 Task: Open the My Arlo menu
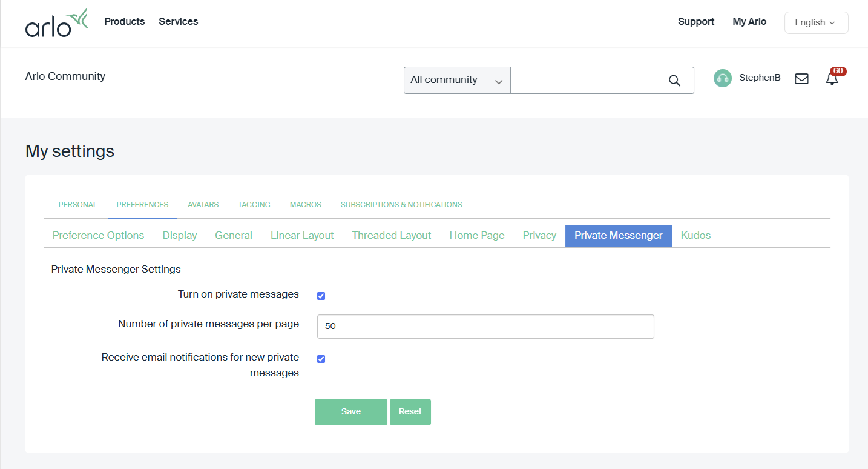click(x=749, y=21)
